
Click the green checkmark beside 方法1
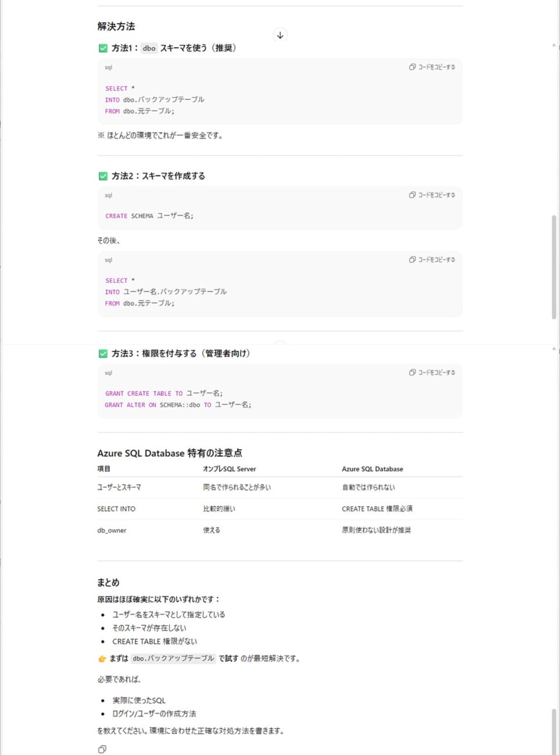103,48
